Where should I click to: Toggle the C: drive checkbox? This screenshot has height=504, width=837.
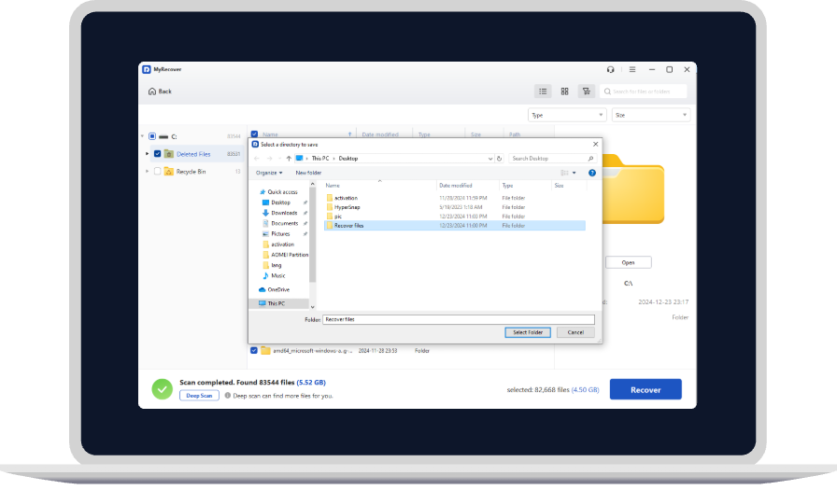point(152,136)
